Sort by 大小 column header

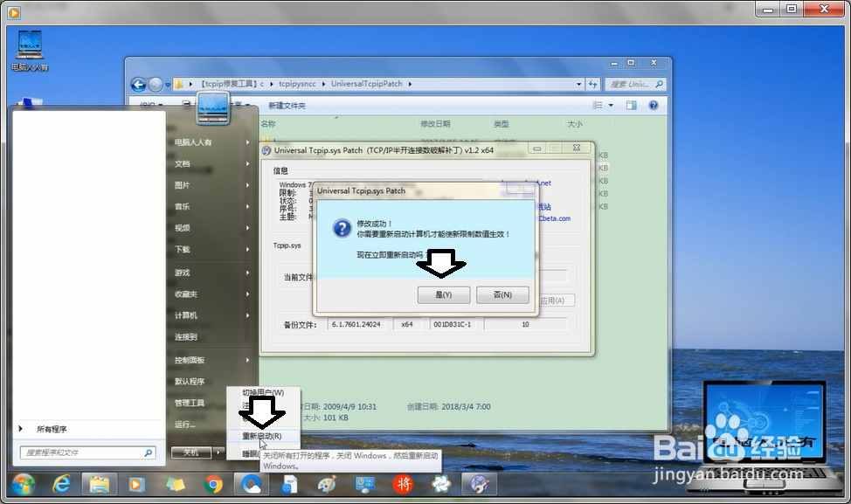click(x=575, y=124)
